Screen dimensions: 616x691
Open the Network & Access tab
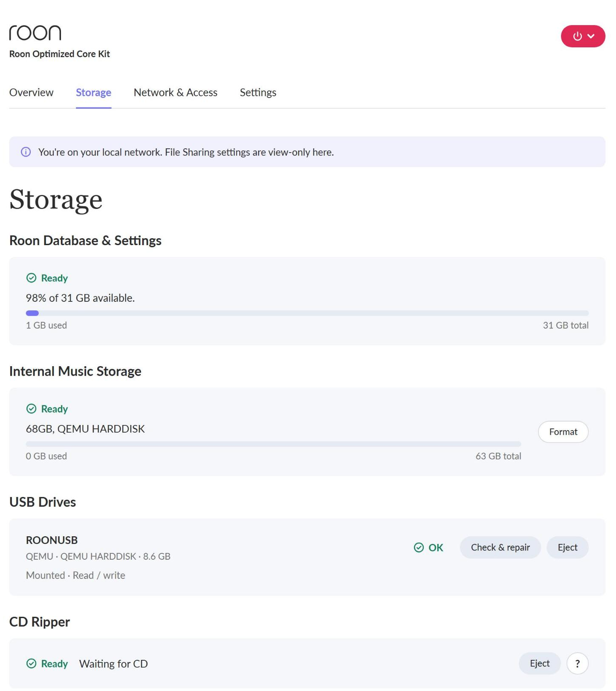[x=176, y=93]
